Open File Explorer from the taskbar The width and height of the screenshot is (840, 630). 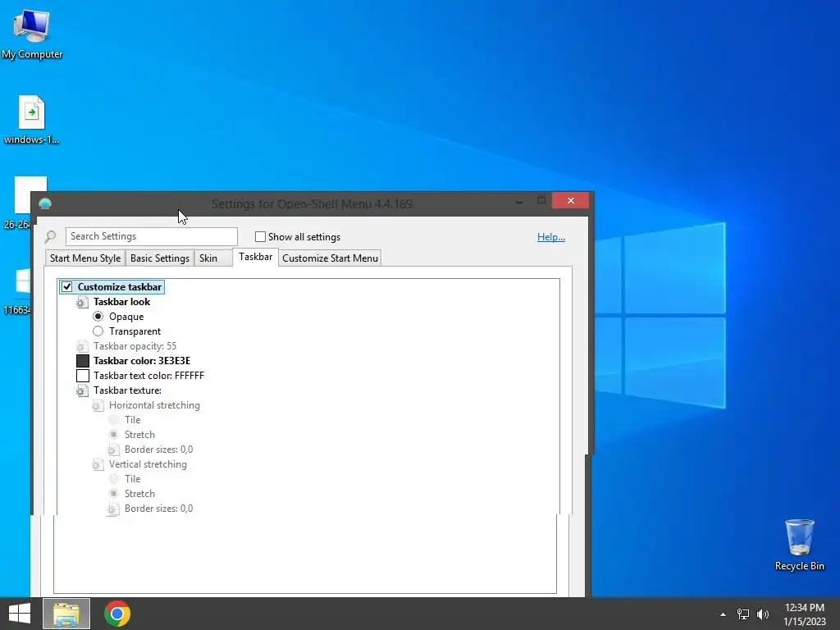[x=66, y=614]
